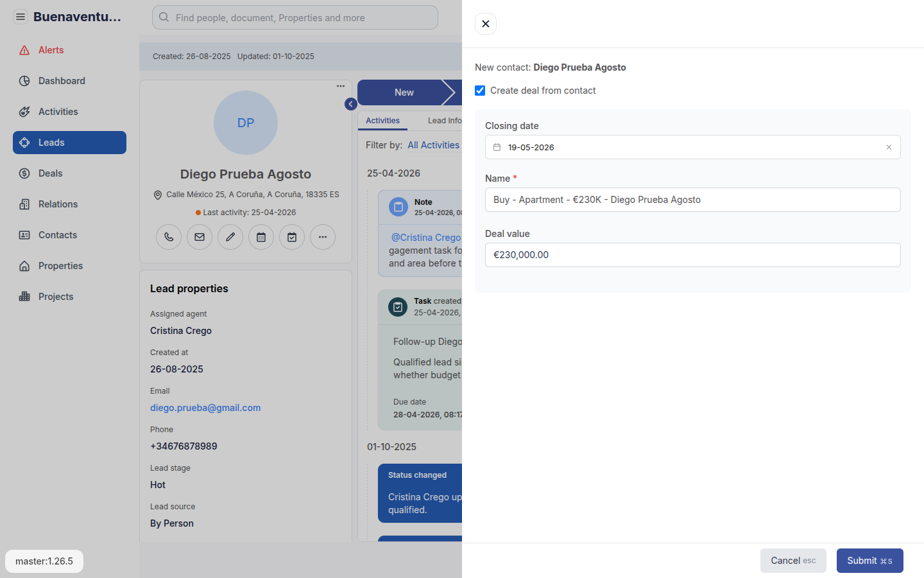924x578 pixels.
Task: Click the Cancel button
Action: pyautogui.click(x=793, y=561)
